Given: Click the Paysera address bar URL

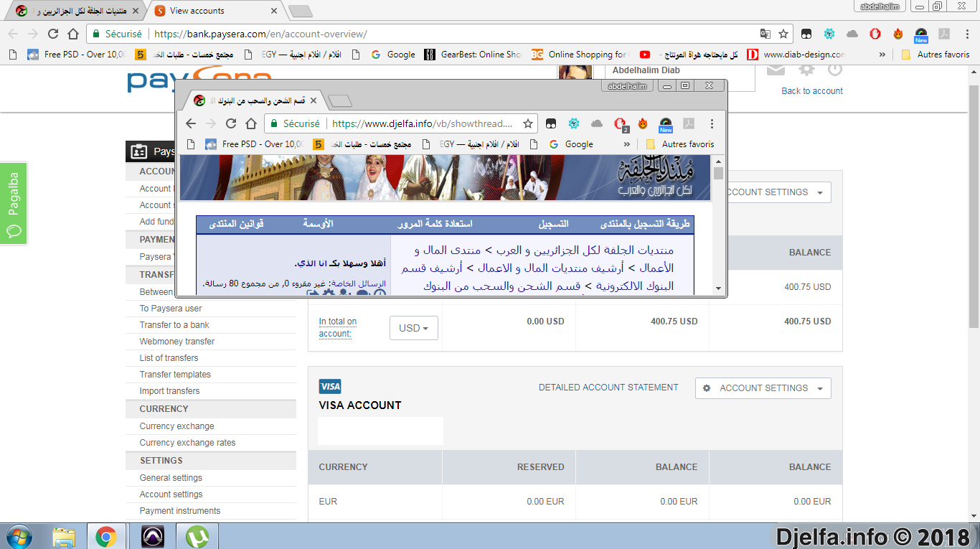Looking at the screenshot, I should pos(260,34).
